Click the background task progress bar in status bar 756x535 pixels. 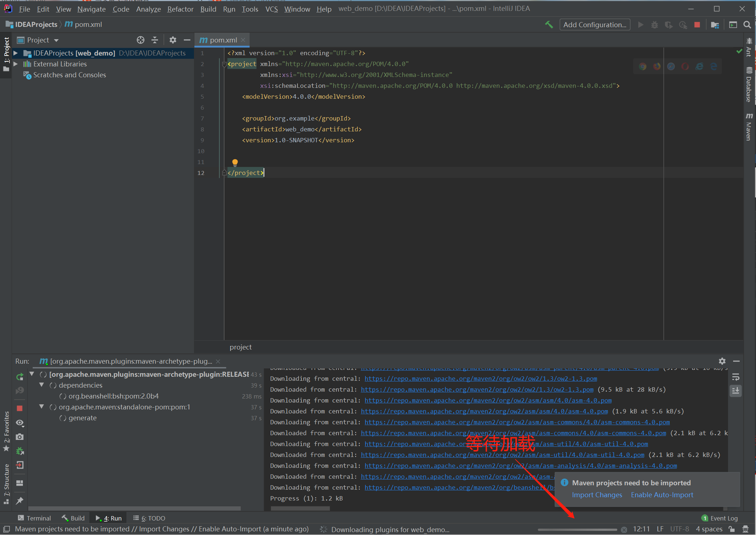click(x=578, y=530)
